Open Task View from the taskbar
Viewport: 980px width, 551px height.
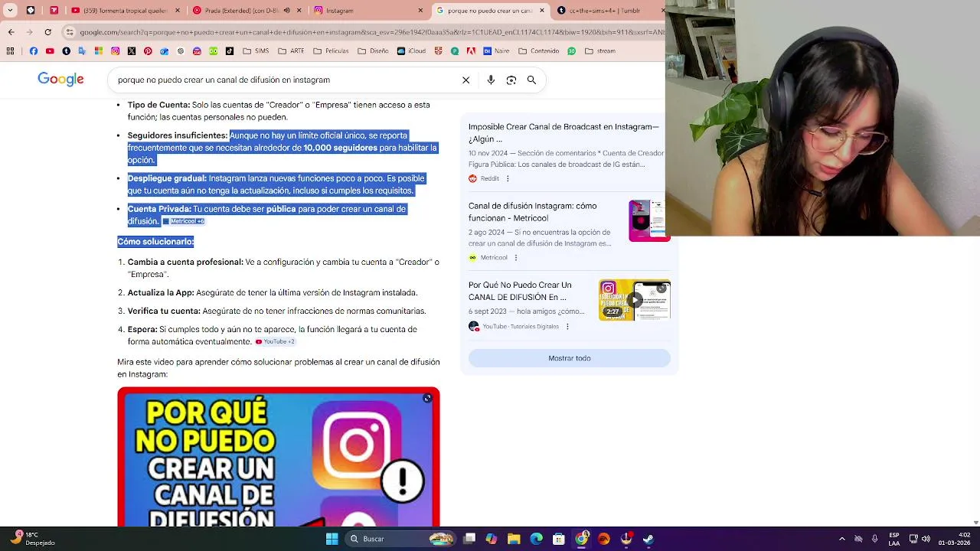pyautogui.click(x=469, y=539)
